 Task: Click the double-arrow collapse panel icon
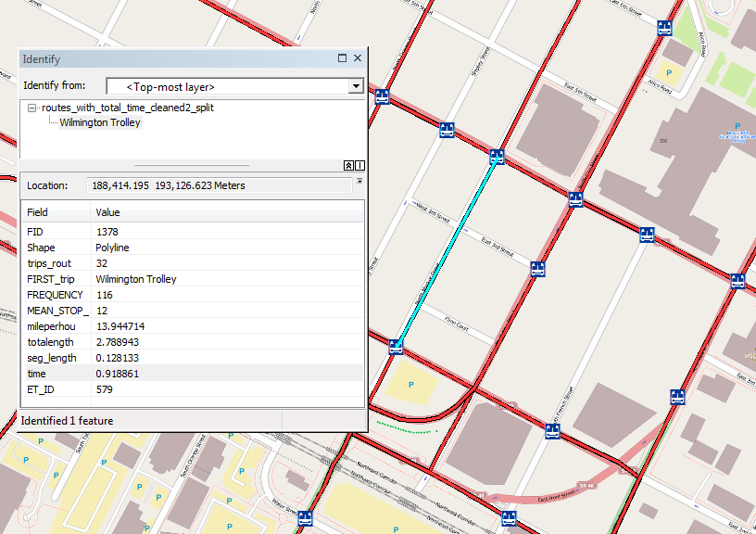[x=348, y=165]
